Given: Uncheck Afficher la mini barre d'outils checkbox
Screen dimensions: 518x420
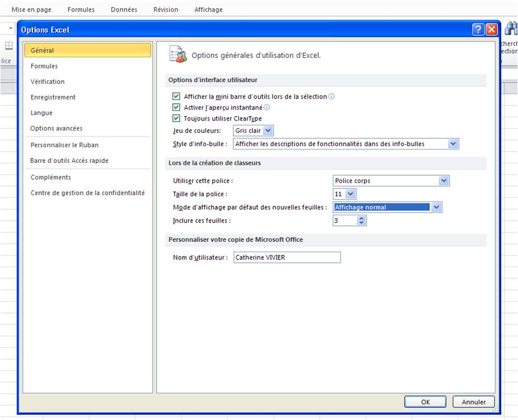Looking at the screenshot, I should tap(176, 96).
